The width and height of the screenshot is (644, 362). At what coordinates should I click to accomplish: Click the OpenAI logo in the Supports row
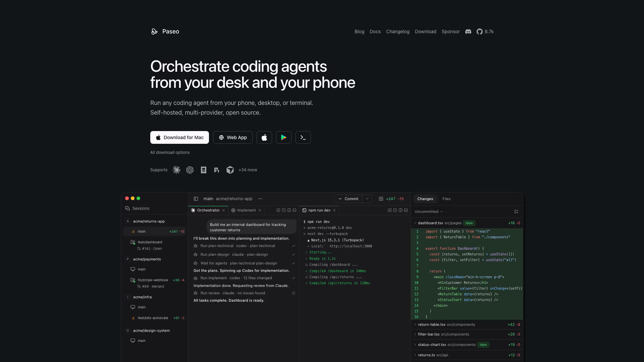pyautogui.click(x=190, y=170)
